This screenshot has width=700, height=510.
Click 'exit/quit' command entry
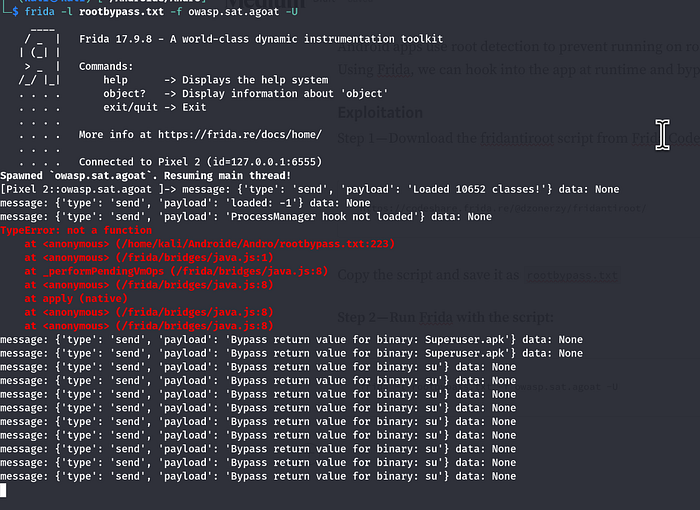click(x=130, y=107)
